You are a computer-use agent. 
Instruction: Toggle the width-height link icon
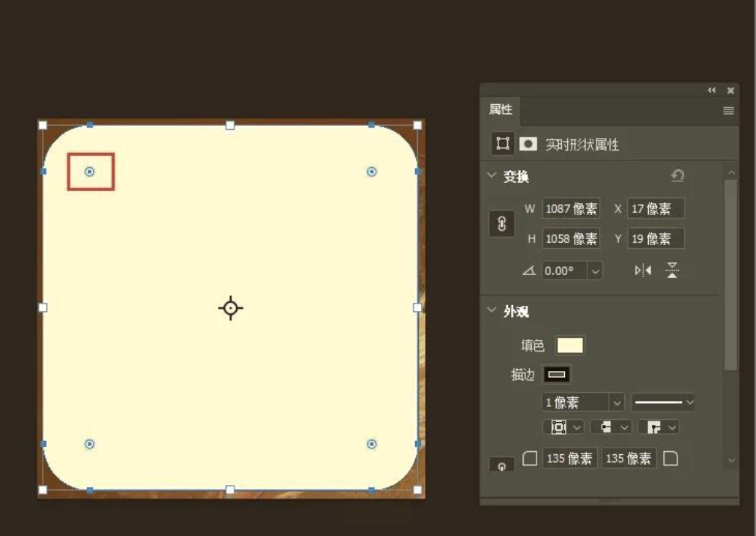click(501, 224)
